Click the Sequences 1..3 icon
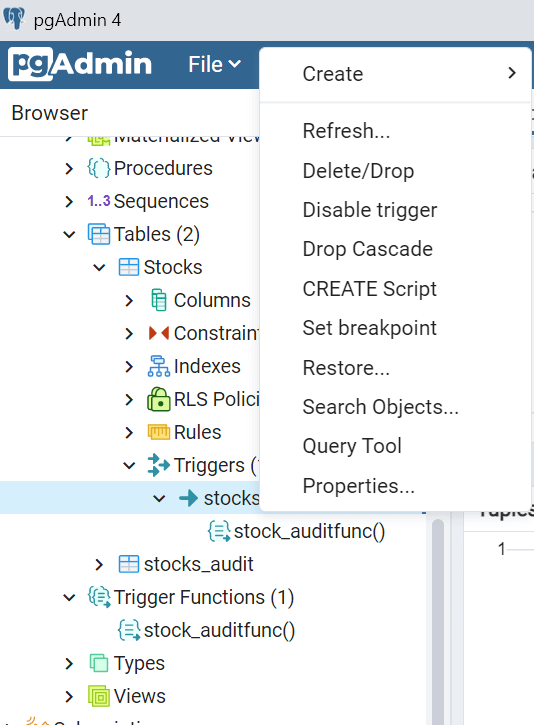The width and height of the screenshot is (534, 725). pyautogui.click(x=99, y=201)
